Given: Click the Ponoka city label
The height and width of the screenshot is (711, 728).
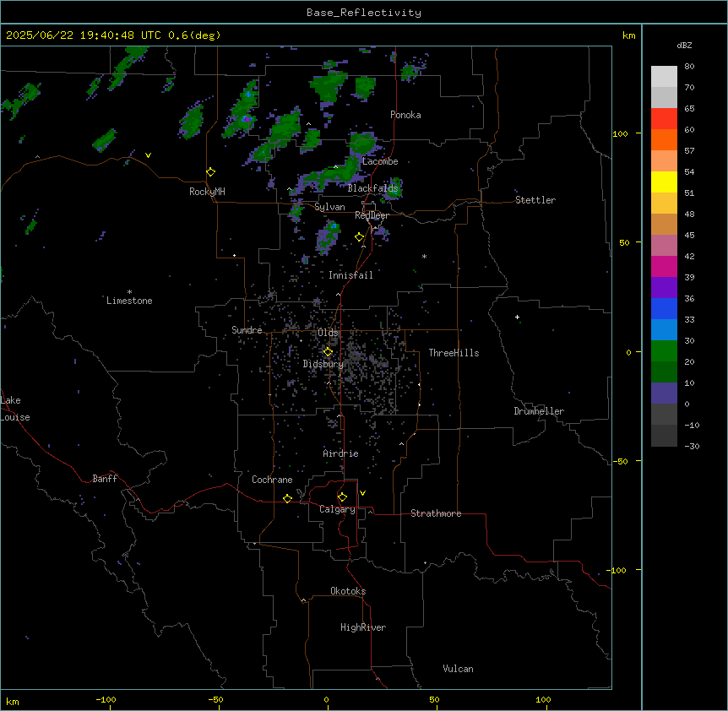Looking at the screenshot, I should coord(405,115).
